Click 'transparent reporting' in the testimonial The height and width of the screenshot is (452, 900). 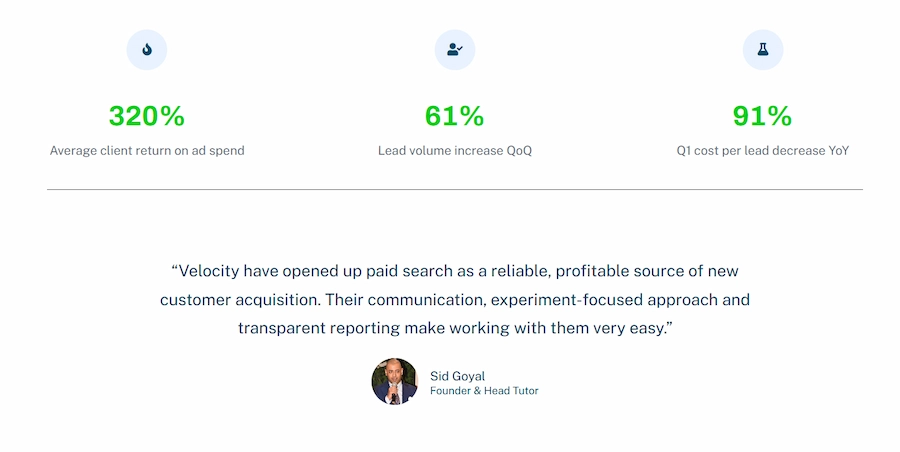point(319,329)
